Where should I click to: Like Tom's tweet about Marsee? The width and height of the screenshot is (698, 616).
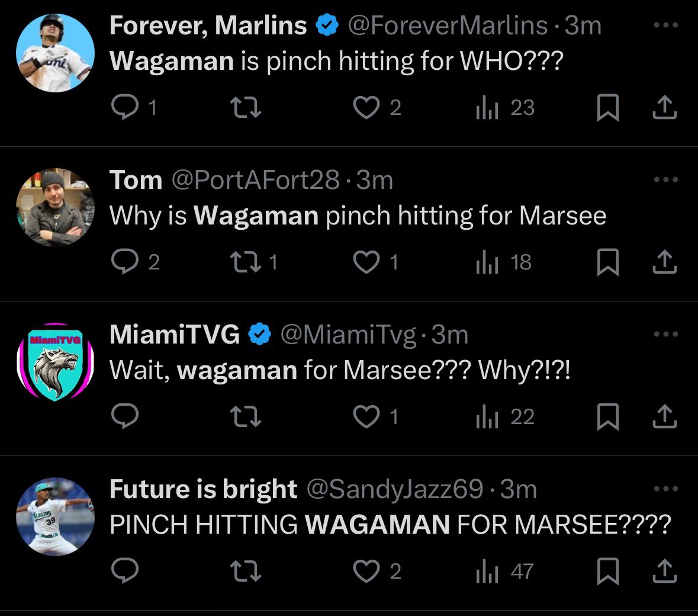[x=366, y=262]
